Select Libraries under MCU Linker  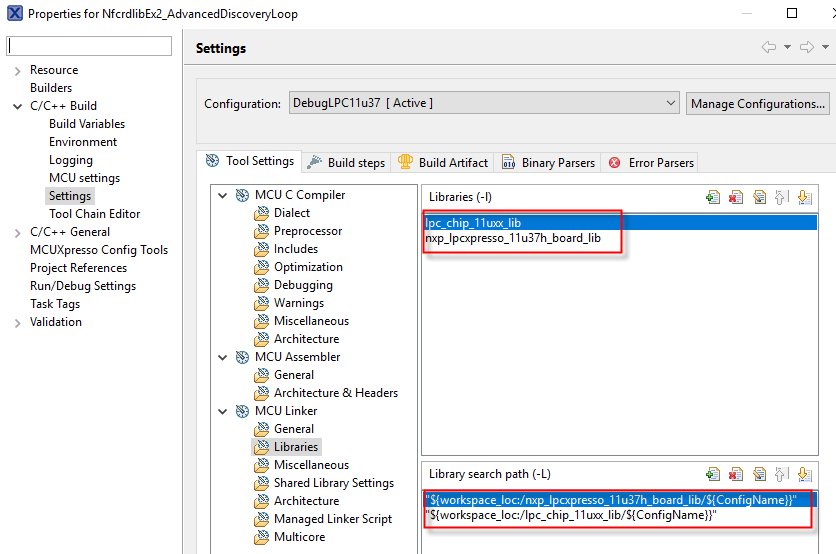pos(295,447)
